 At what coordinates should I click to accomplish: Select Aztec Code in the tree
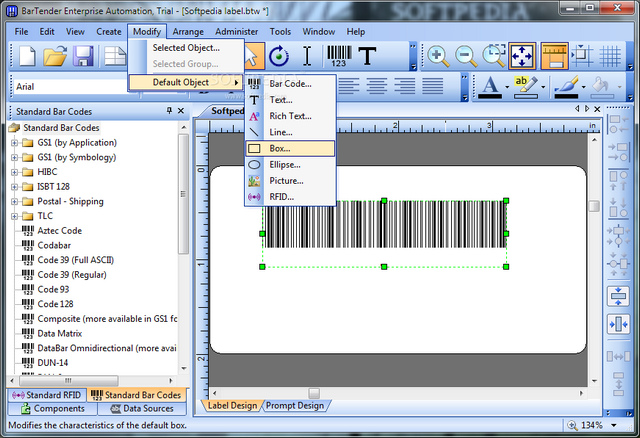[x=59, y=231]
